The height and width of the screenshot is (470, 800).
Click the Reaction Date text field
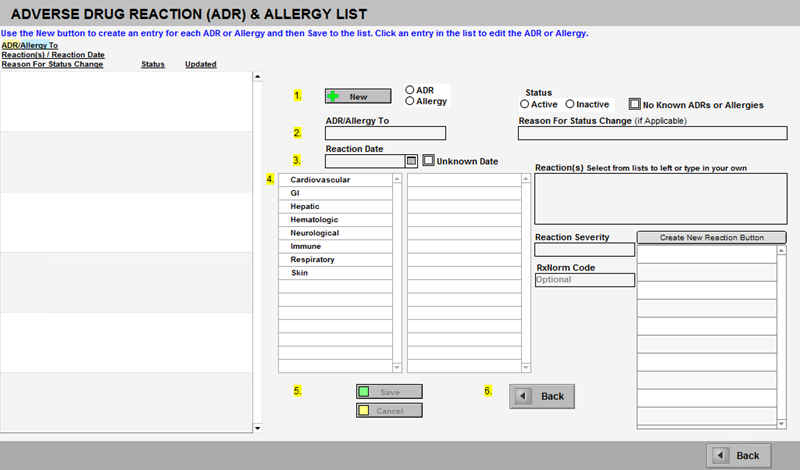click(365, 161)
